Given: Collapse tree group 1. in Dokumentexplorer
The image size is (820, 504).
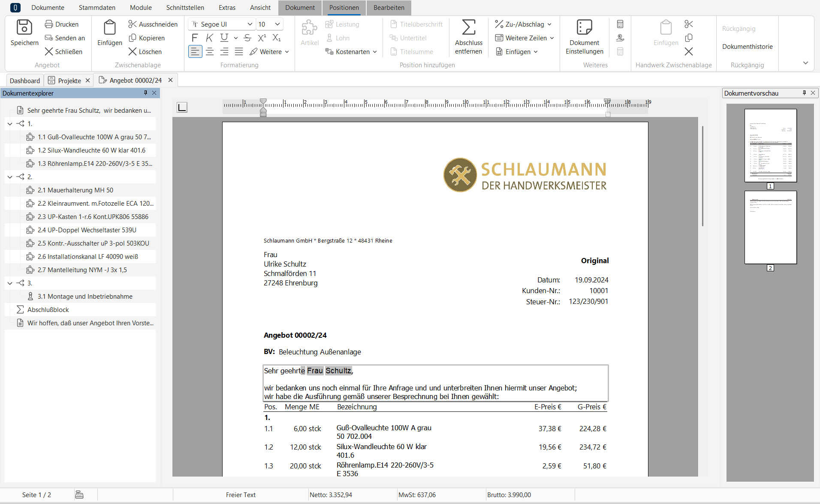Looking at the screenshot, I should [x=10, y=124].
